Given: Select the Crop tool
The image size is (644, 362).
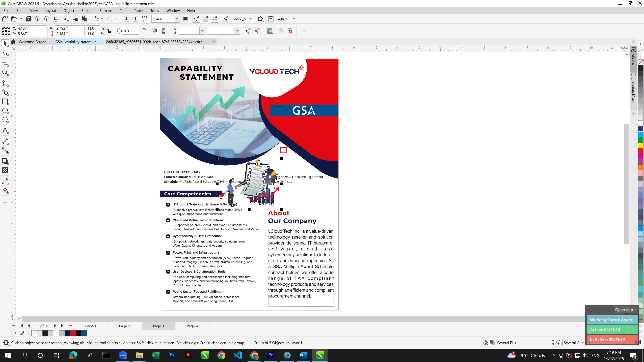Looking at the screenshot, I should point(5,63).
